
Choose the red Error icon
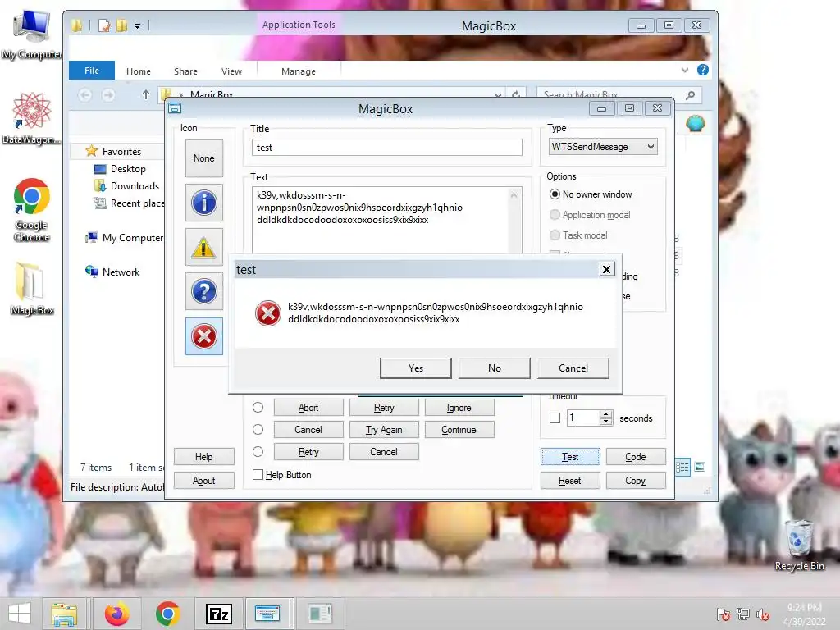(204, 336)
